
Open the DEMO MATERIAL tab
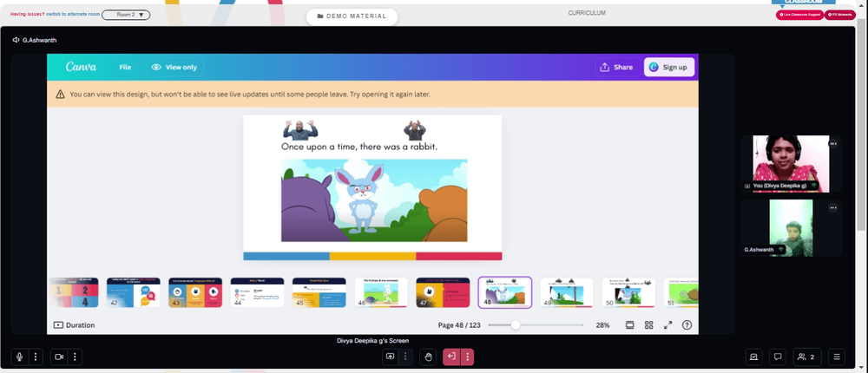(x=352, y=16)
